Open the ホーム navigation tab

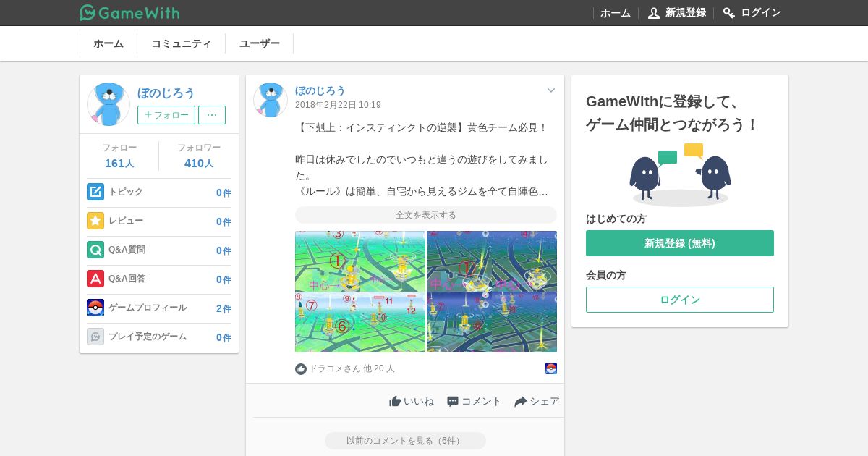click(109, 43)
